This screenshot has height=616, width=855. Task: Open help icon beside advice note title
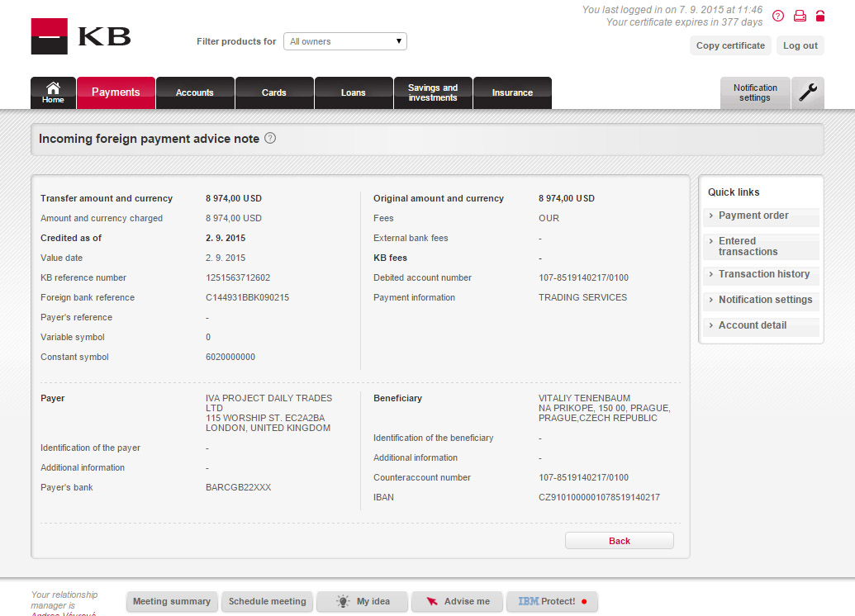tap(270, 139)
